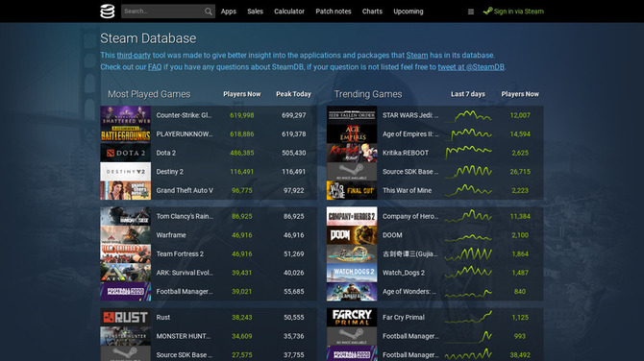The image size is (644, 361).
Task: Click the Rust logo thumbnail
Action: click(126, 318)
